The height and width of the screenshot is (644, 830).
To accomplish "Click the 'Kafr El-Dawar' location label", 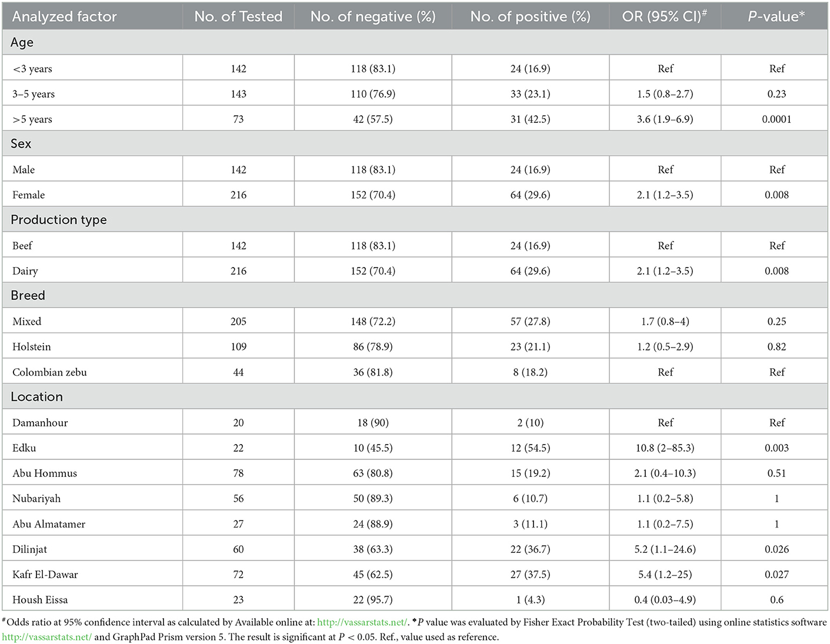I will (x=45, y=575).
